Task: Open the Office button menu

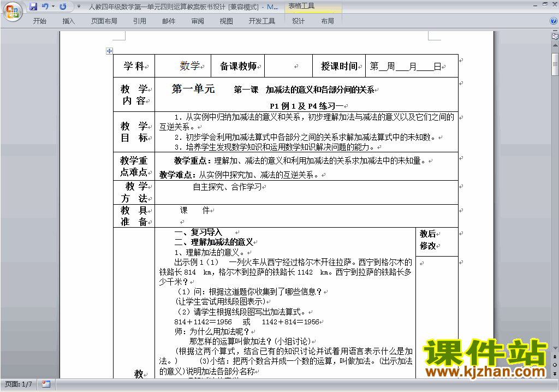Action: point(13,12)
